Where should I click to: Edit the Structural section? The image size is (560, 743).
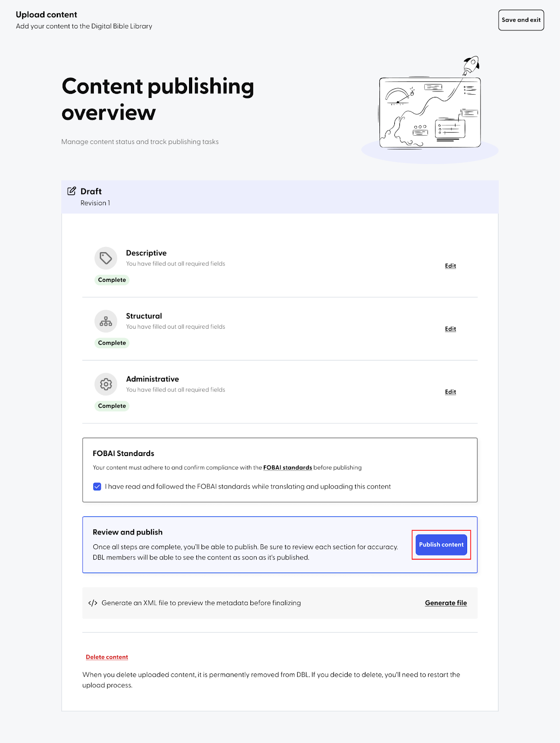[x=450, y=329]
